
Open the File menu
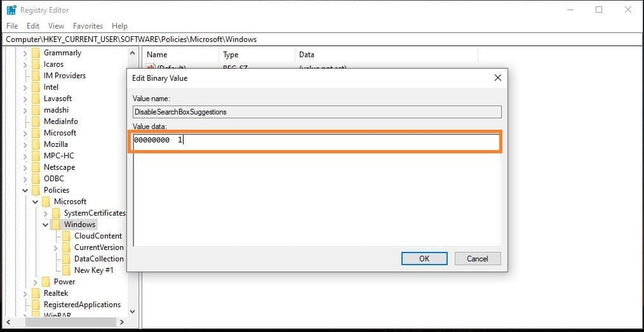(x=12, y=26)
